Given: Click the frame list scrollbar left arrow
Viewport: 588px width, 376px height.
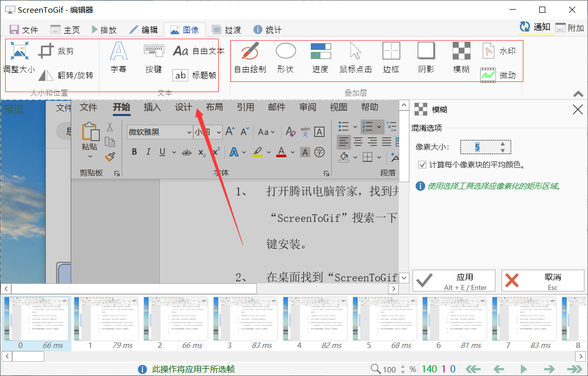Looking at the screenshot, I should (7, 356).
